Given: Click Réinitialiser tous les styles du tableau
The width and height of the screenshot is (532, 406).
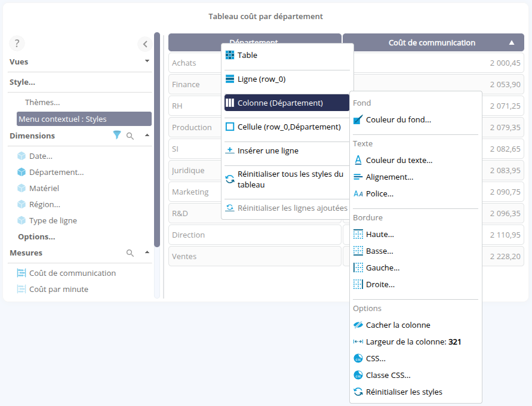Looking at the screenshot, I should (x=290, y=180).
